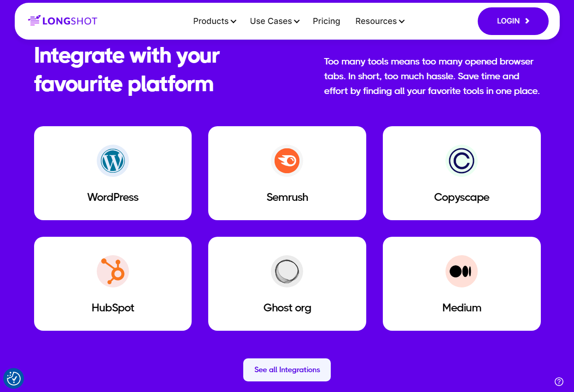Click the LOGIN button
This screenshot has height=392, width=574.
coord(513,21)
